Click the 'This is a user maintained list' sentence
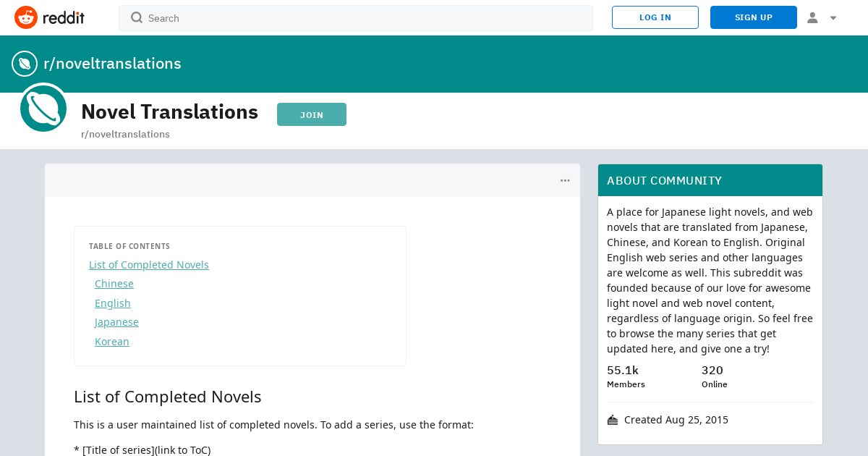Screen dimensions: 868x456 tap(273, 425)
